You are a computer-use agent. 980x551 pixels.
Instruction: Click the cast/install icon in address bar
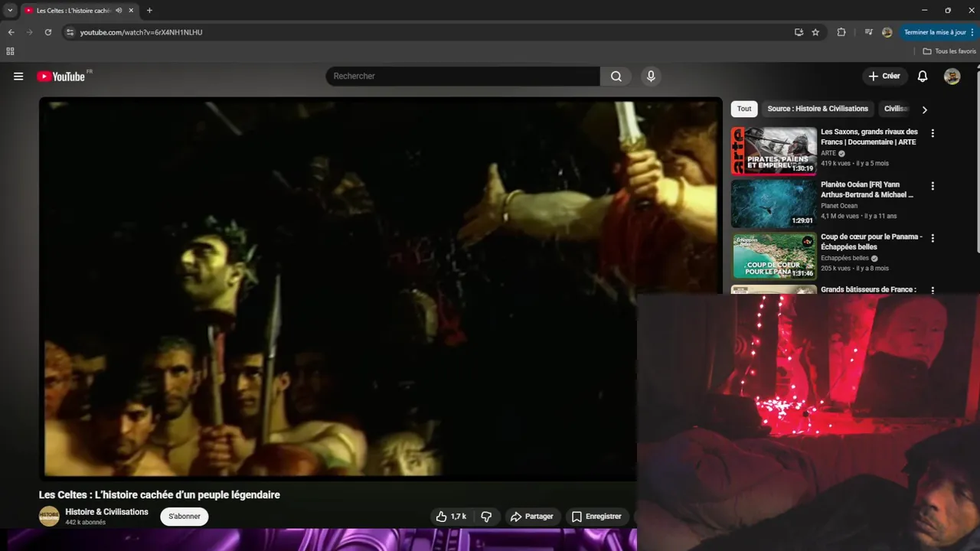point(799,32)
